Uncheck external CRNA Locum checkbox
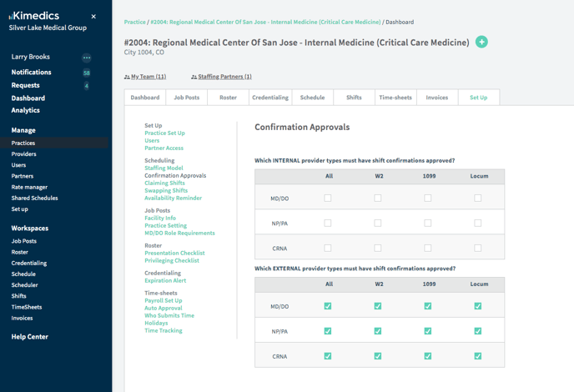574x392 pixels. coord(478,356)
